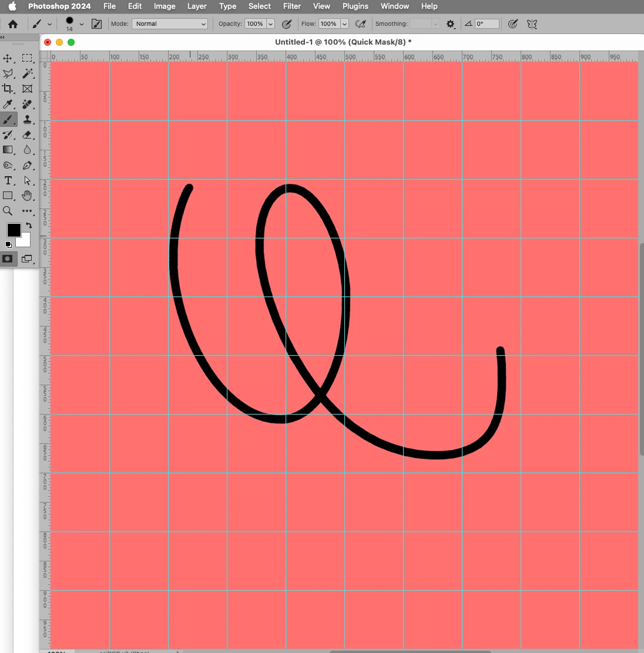Select the Rectangular Marquee tool

pyautogui.click(x=27, y=58)
